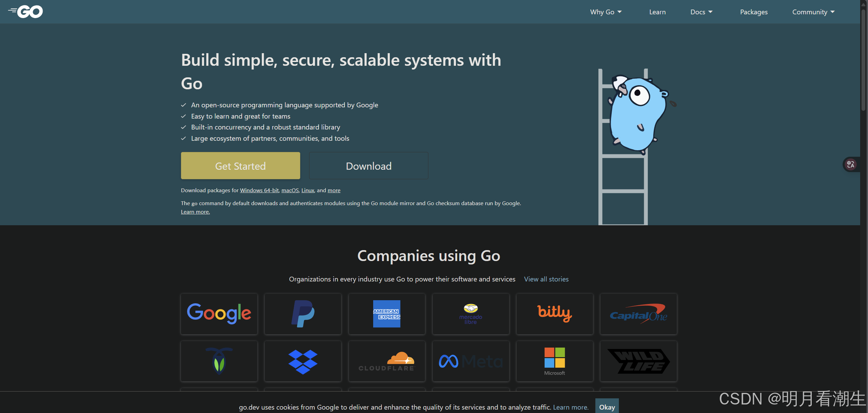This screenshot has height=413, width=868.
Task: Open the Google company card
Action: [x=219, y=314]
